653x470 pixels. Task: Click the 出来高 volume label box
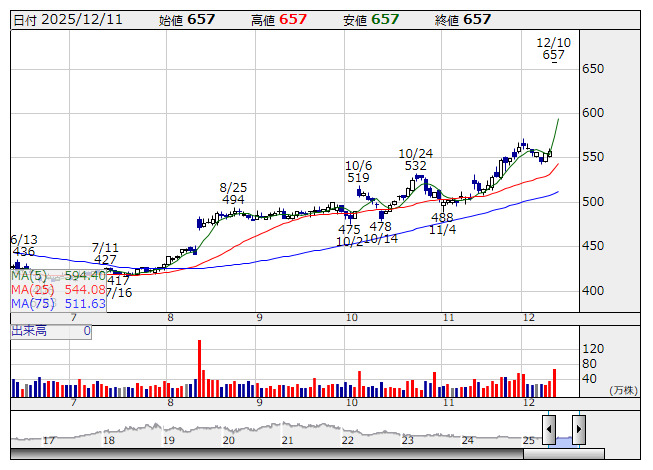click(x=51, y=331)
